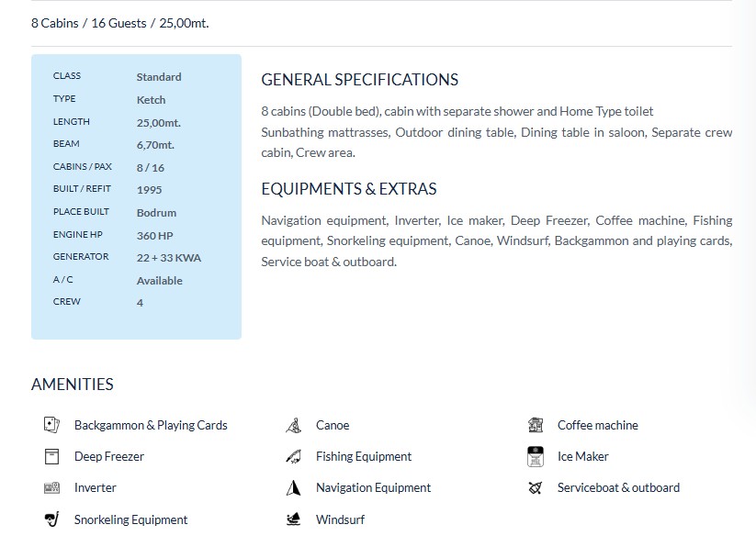Screen dimensions: 756x547
Task: Click the Coffee machine icon
Action: coord(536,425)
